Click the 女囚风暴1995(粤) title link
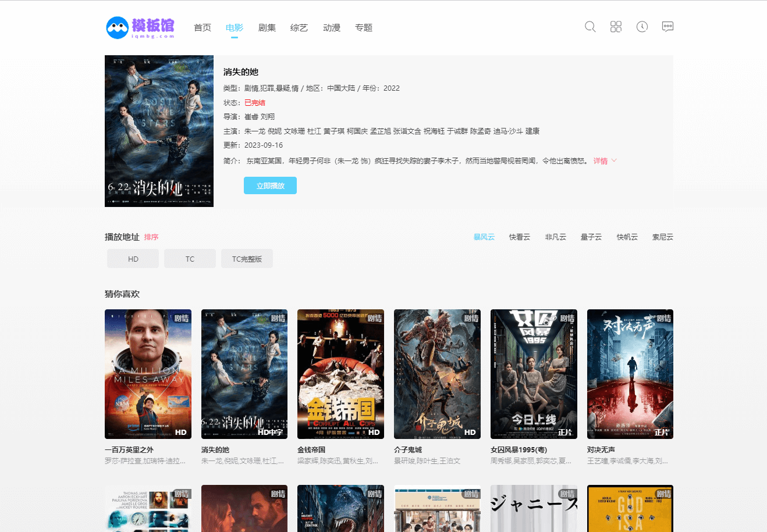The width and height of the screenshot is (767, 532). tap(519, 450)
